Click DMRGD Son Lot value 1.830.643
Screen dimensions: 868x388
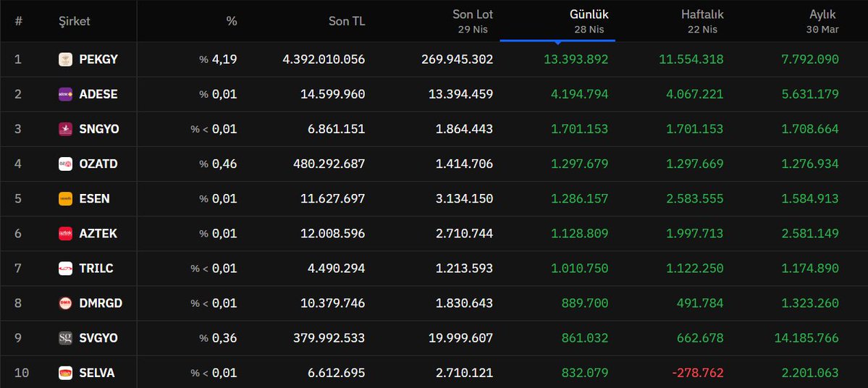point(465,303)
